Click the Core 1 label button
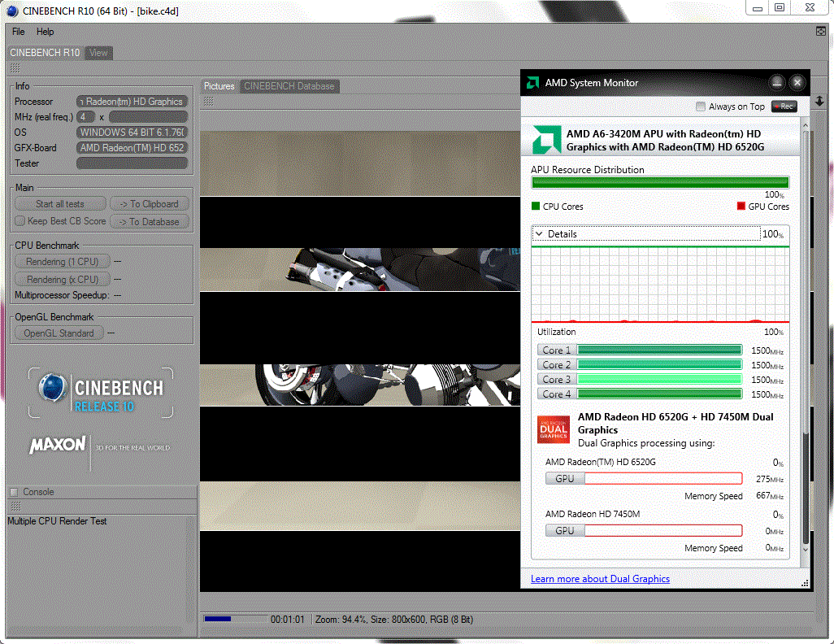 tap(556, 350)
